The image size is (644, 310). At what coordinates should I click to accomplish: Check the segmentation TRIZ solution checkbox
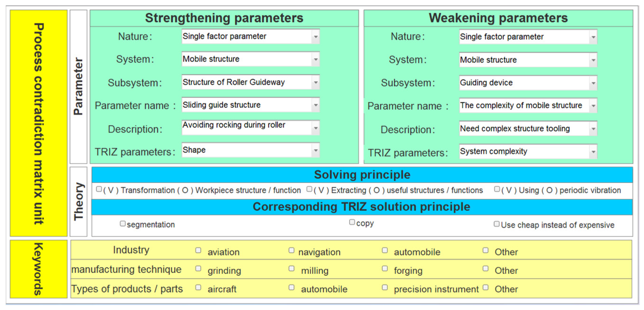(123, 224)
